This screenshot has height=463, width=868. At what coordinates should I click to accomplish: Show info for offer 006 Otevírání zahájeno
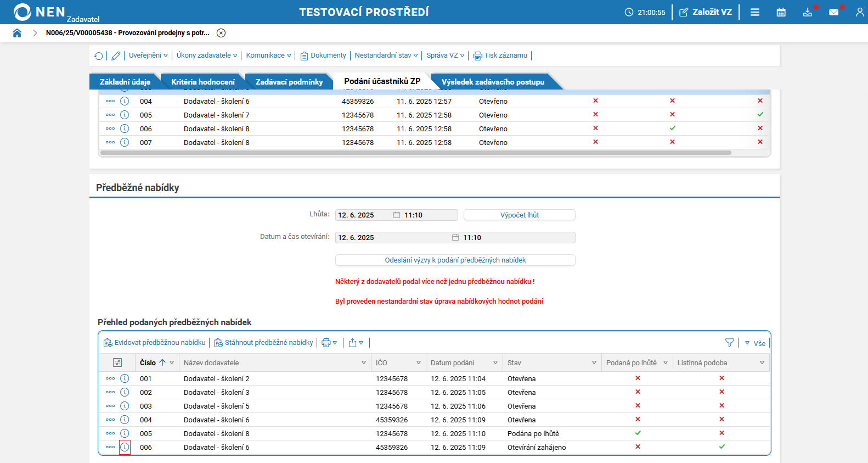(x=125, y=447)
